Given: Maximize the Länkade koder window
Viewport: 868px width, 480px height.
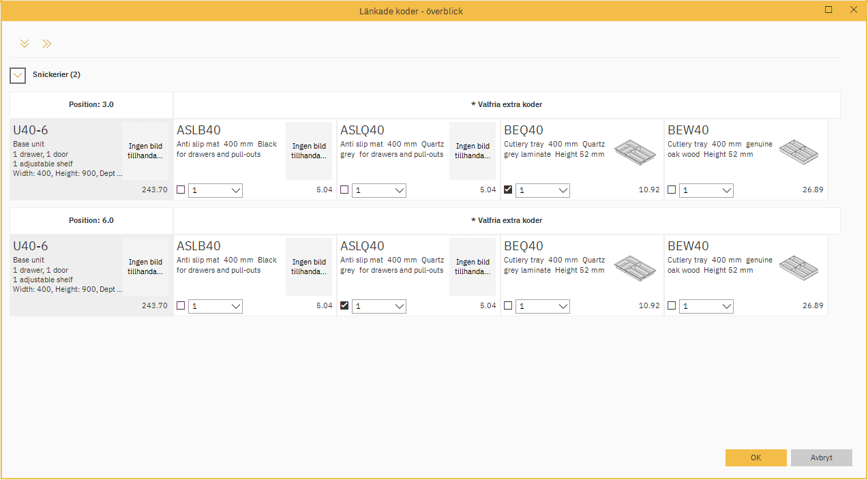Looking at the screenshot, I should pos(828,10).
